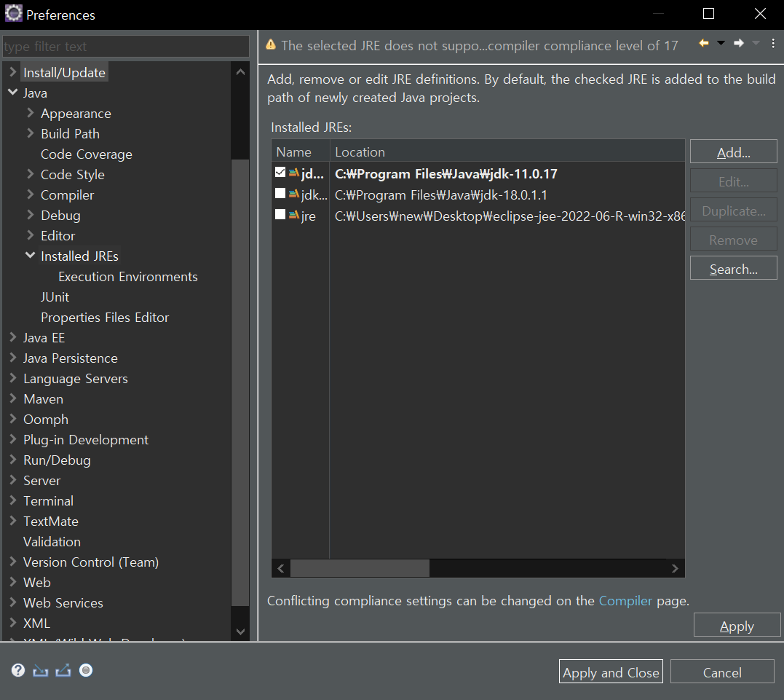Select the Java Persistence item
The width and height of the screenshot is (784, 700).
pos(71,358)
